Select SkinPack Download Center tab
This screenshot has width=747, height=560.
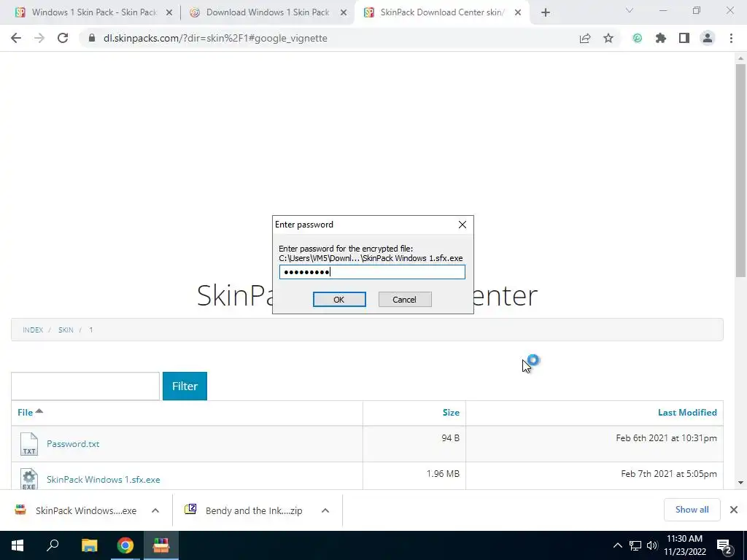pos(441,12)
